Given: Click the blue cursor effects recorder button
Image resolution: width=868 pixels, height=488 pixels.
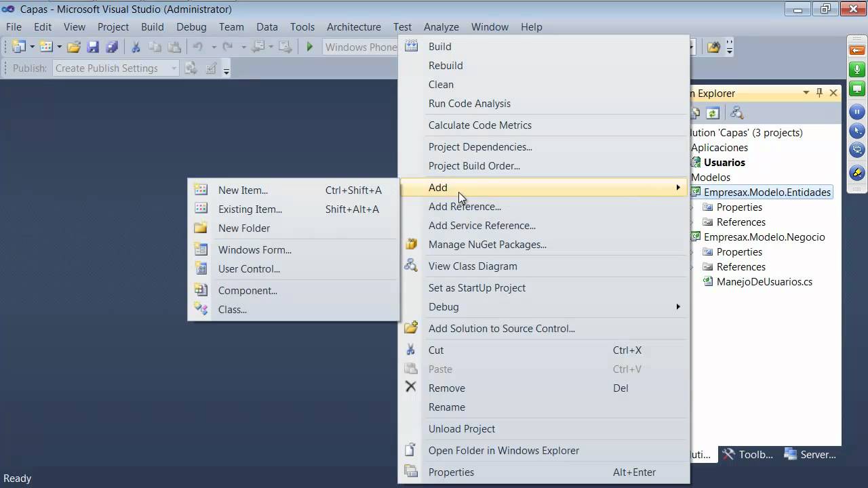Looking at the screenshot, I should (x=857, y=131).
